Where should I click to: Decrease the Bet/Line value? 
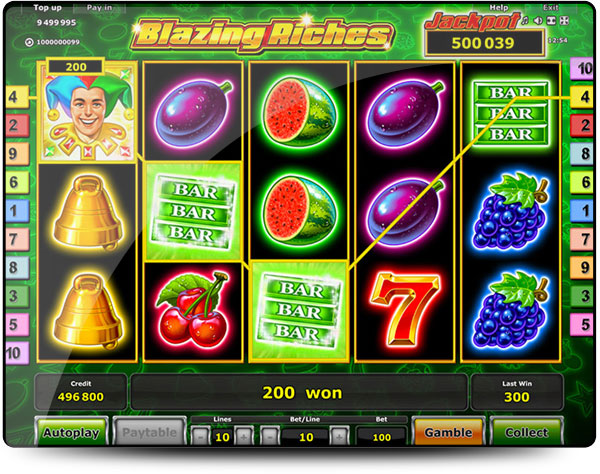pyautogui.click(x=270, y=437)
